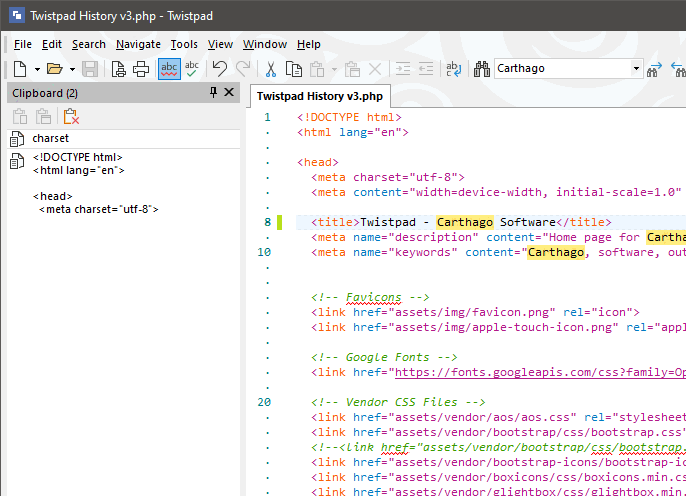This screenshot has width=686, height=496.
Task: Click 'assets/img/favicon.png' text
Action: coord(472,312)
